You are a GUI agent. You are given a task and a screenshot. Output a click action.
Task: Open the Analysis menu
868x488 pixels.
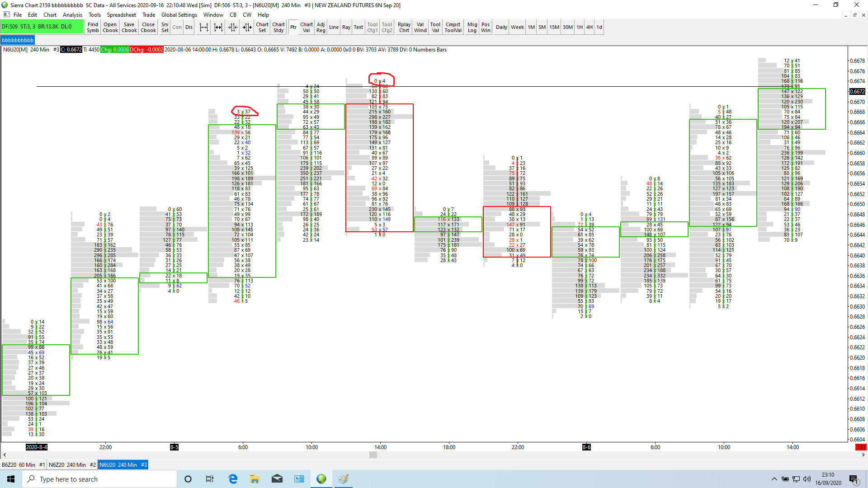72,15
